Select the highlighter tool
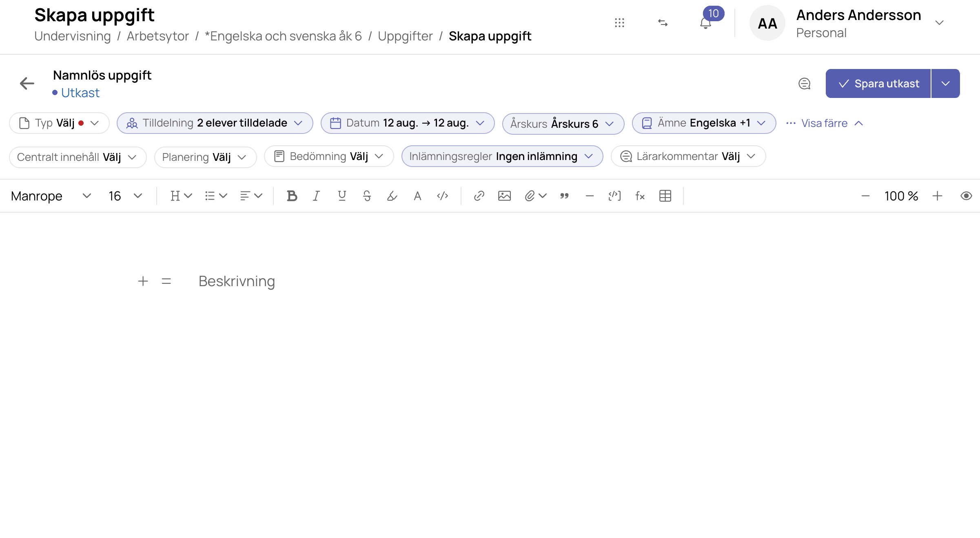Image resolution: width=980 pixels, height=538 pixels. pyautogui.click(x=392, y=196)
